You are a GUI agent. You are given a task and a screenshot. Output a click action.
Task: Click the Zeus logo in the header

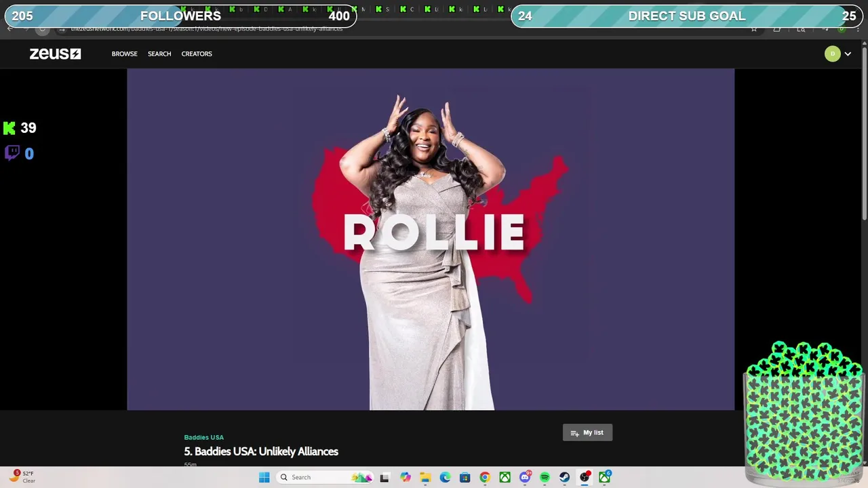[55, 54]
